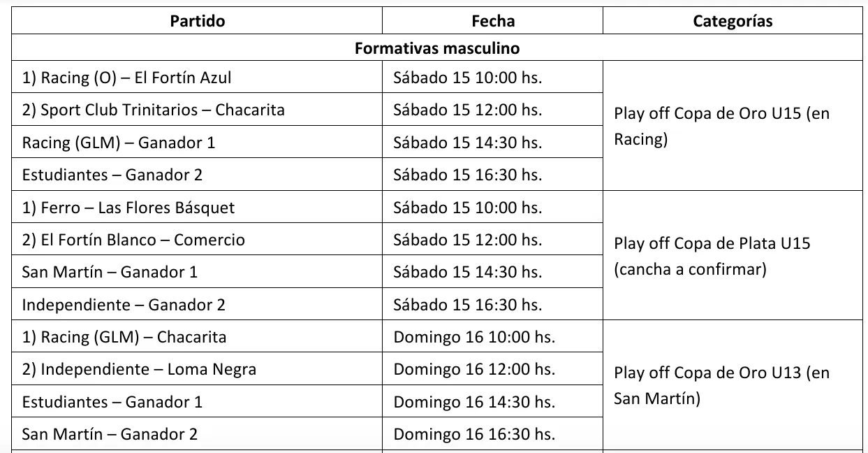Image resolution: width=868 pixels, height=453 pixels.
Task: Click the Ferro – Las Flores Básquet cell
Action: (x=128, y=208)
